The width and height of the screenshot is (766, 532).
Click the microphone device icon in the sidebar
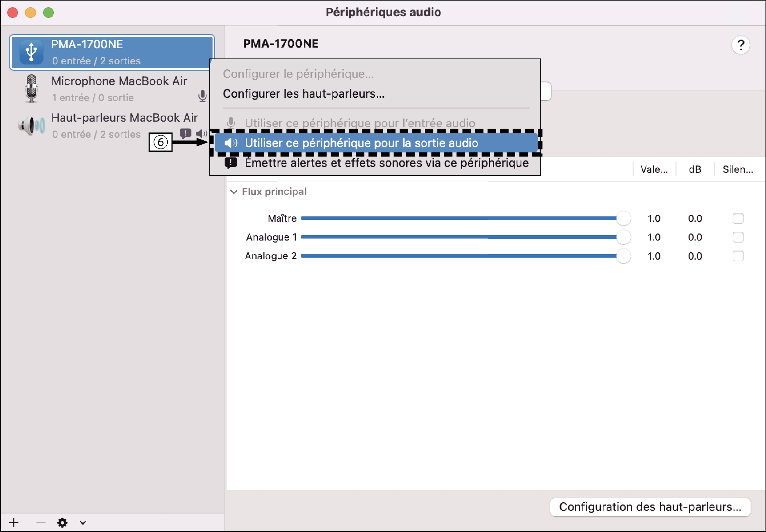(x=31, y=88)
